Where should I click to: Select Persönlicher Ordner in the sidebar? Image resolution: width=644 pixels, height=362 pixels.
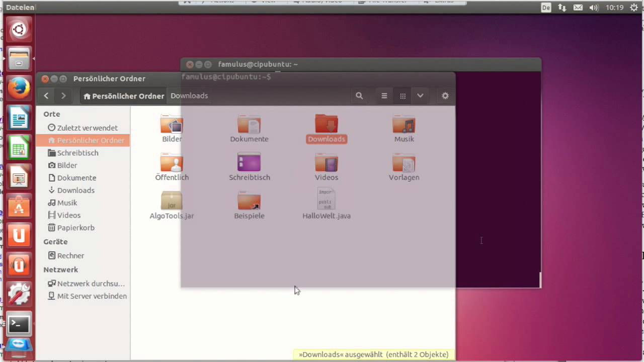pyautogui.click(x=83, y=140)
